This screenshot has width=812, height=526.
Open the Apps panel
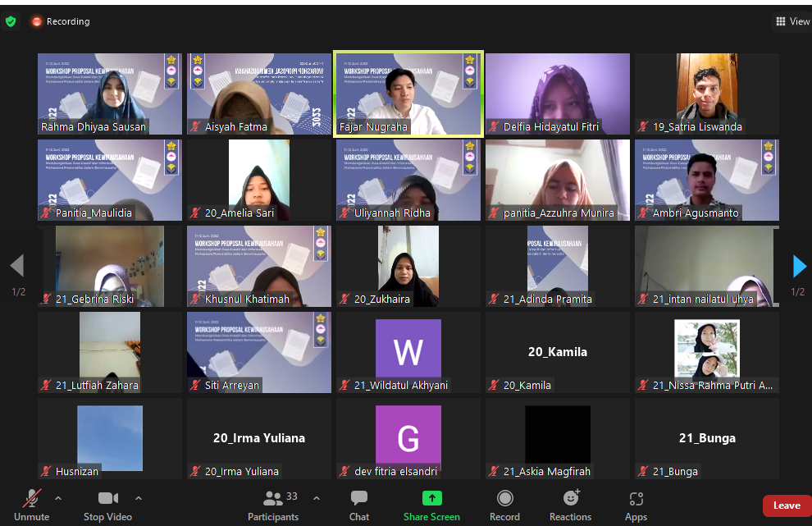tap(636, 505)
